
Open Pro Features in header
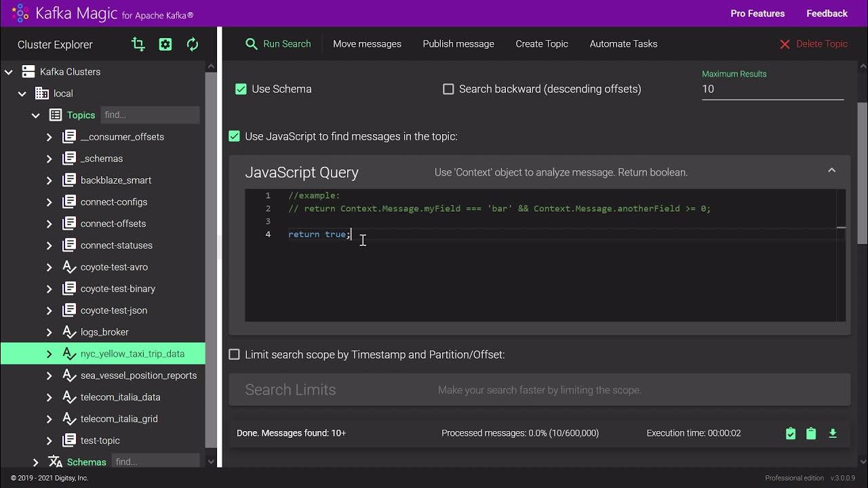[757, 14]
